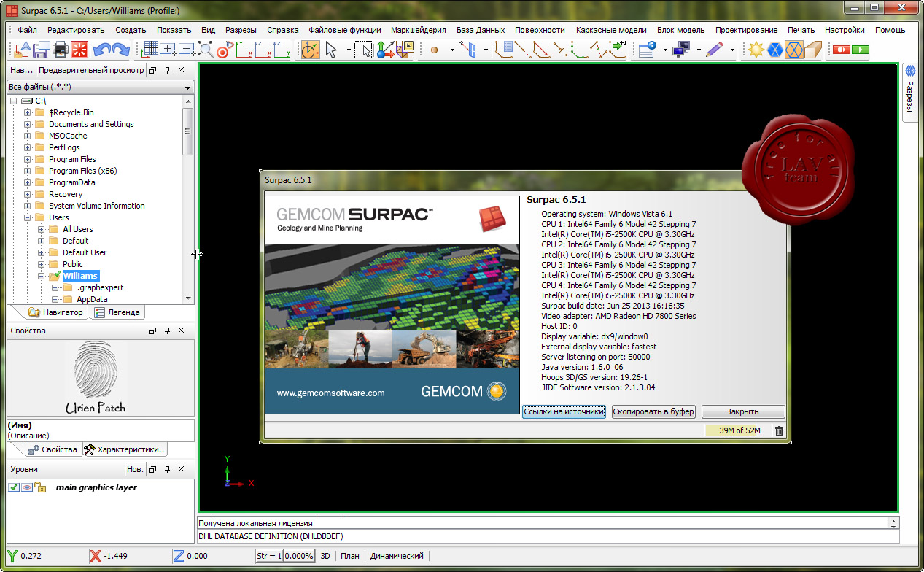Click the pencil edit tool icon
This screenshot has width=924, height=572.
pyautogui.click(x=715, y=50)
